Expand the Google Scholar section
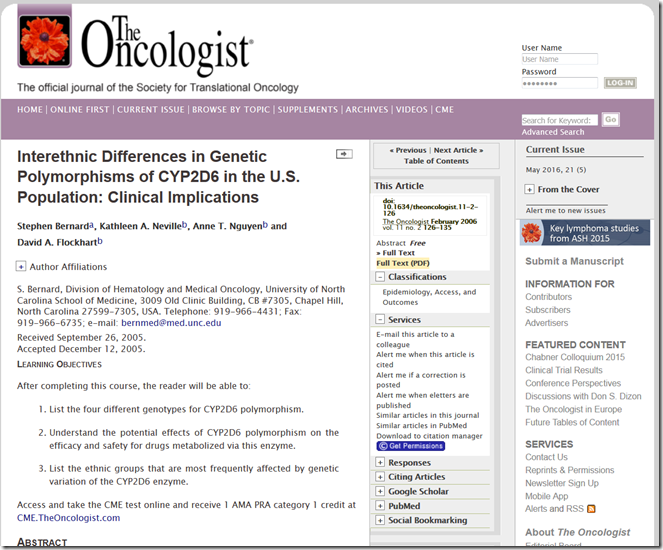 [x=380, y=491]
